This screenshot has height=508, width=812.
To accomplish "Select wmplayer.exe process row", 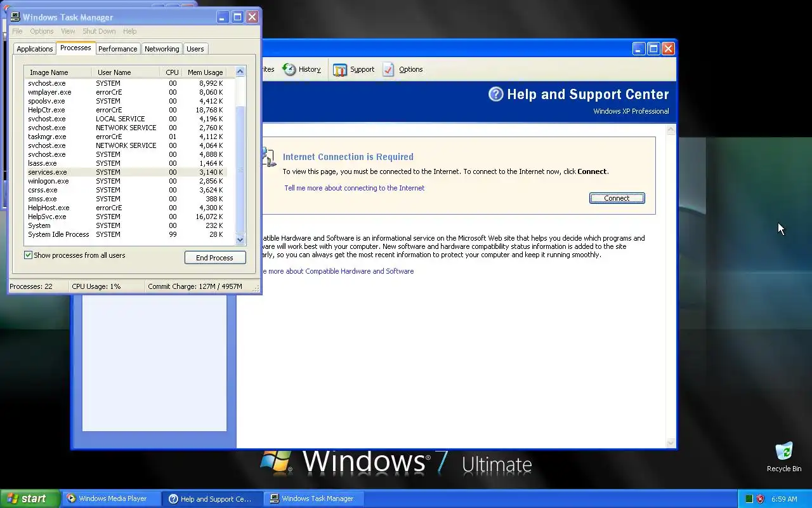I will 126,92.
